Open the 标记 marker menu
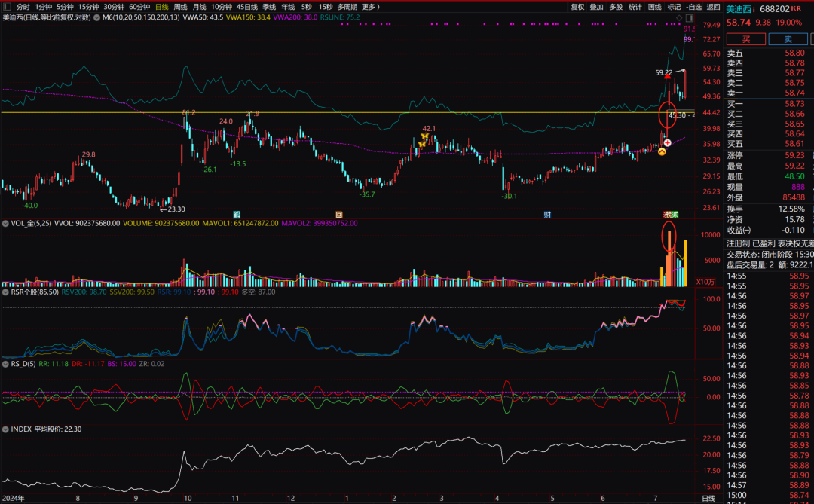This screenshot has width=814, height=504. point(674,7)
